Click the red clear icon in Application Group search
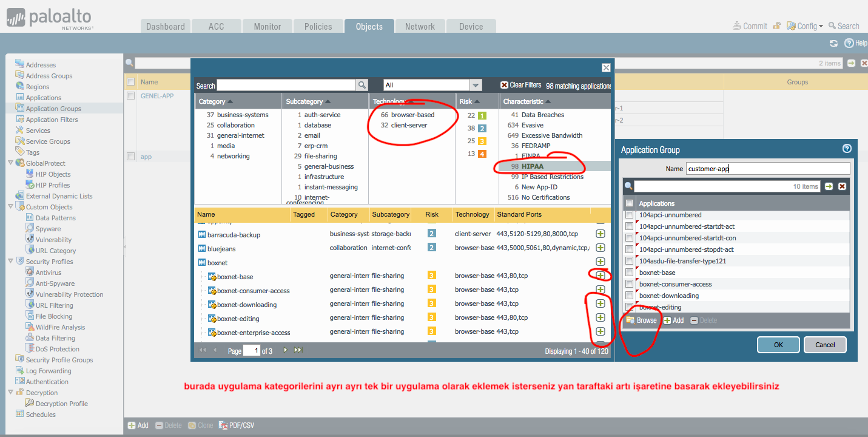The image size is (868, 437). (842, 186)
